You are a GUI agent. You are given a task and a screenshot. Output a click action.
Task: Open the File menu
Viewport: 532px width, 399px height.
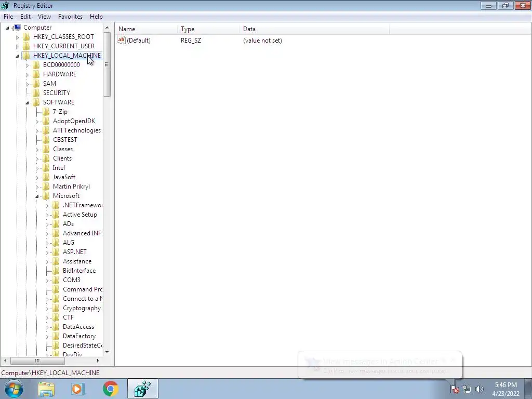(x=8, y=16)
